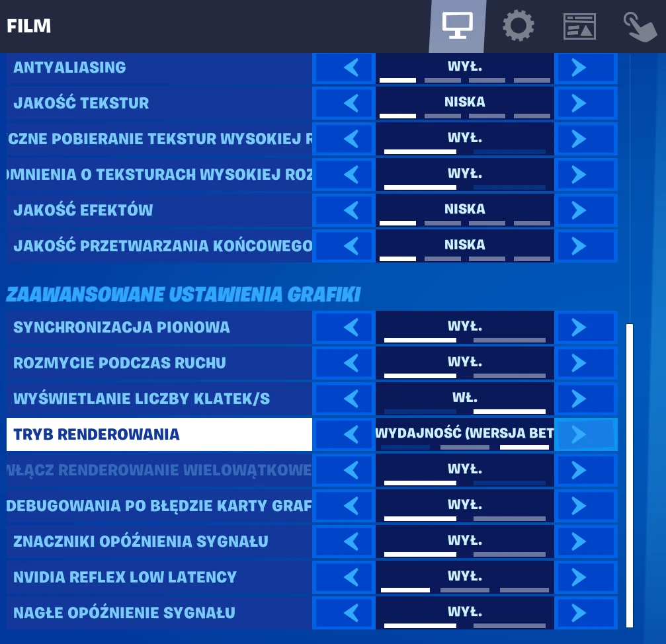
Task: Click the Jakość Tekstur level indicator bar
Action: 465,116
